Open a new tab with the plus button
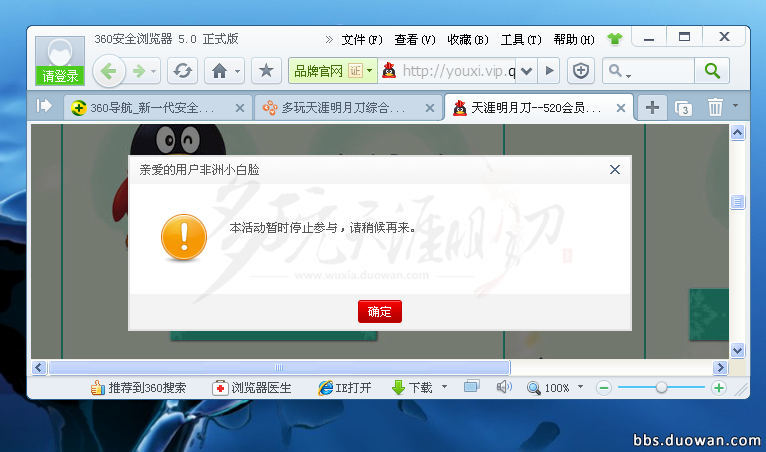766x452 pixels. click(x=652, y=108)
